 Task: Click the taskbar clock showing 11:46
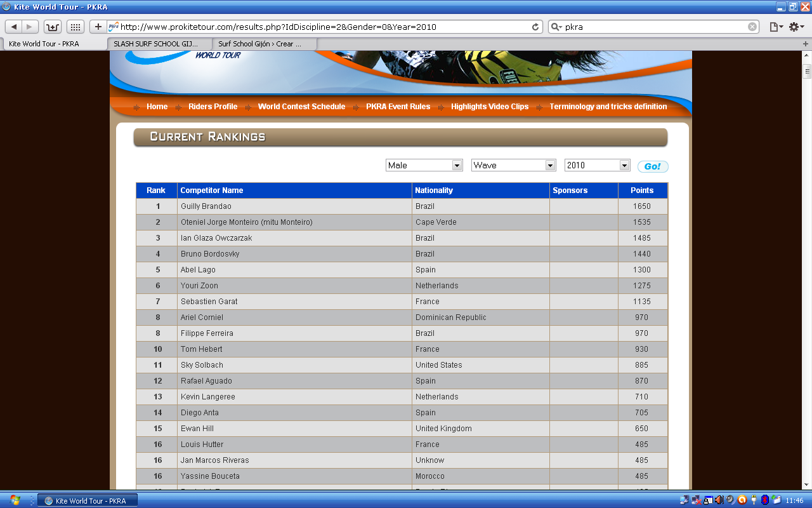coord(794,500)
